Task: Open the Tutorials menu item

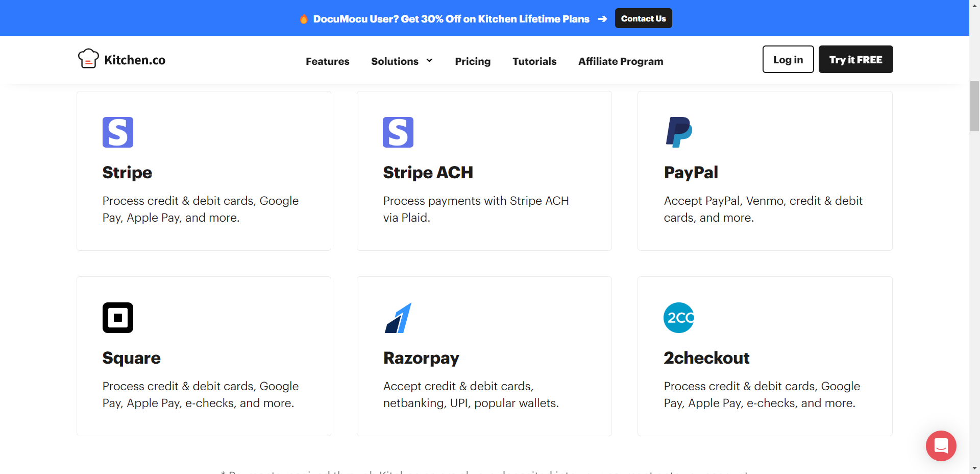Action: (x=534, y=61)
